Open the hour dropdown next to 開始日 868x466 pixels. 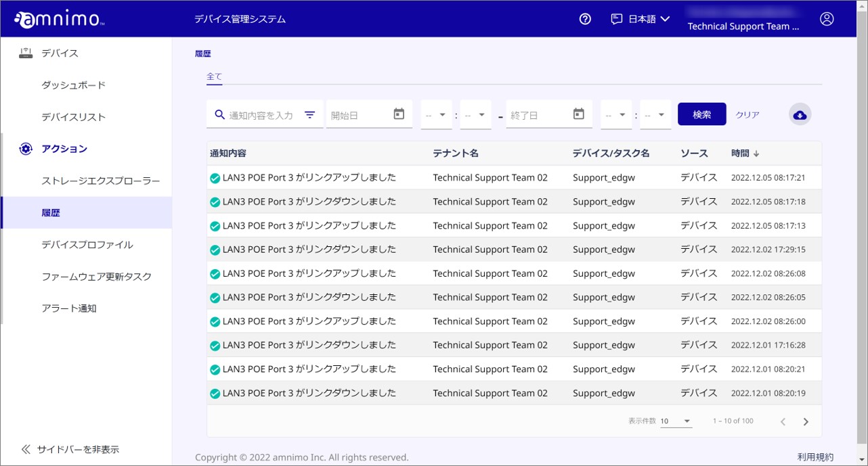click(436, 114)
